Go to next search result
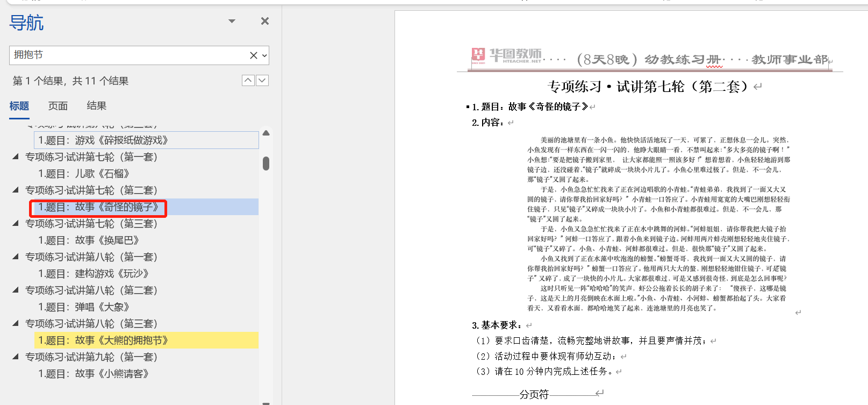868x405 pixels. pyautogui.click(x=262, y=80)
